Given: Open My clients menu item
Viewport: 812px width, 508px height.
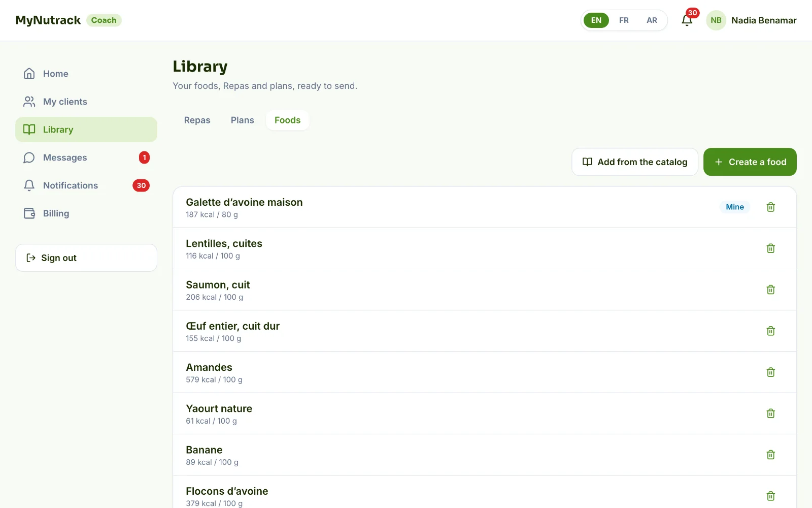Looking at the screenshot, I should pyautogui.click(x=86, y=102).
